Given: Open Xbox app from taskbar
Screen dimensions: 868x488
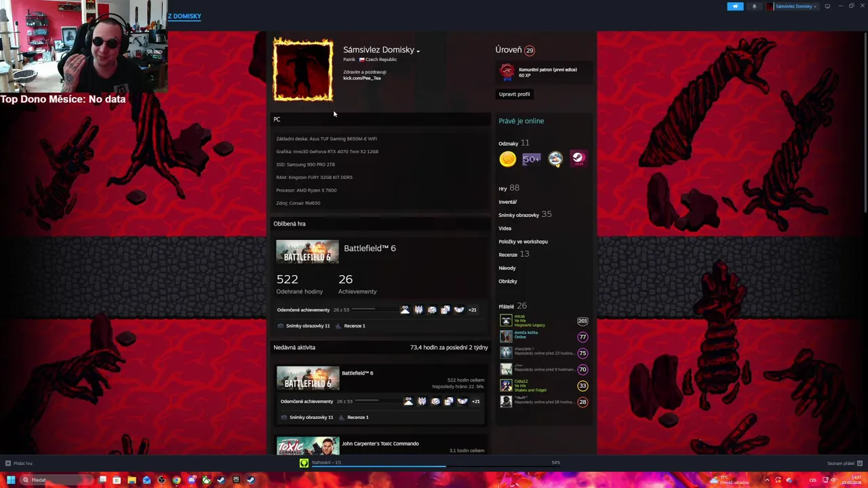Looking at the screenshot, I should [x=206, y=480].
